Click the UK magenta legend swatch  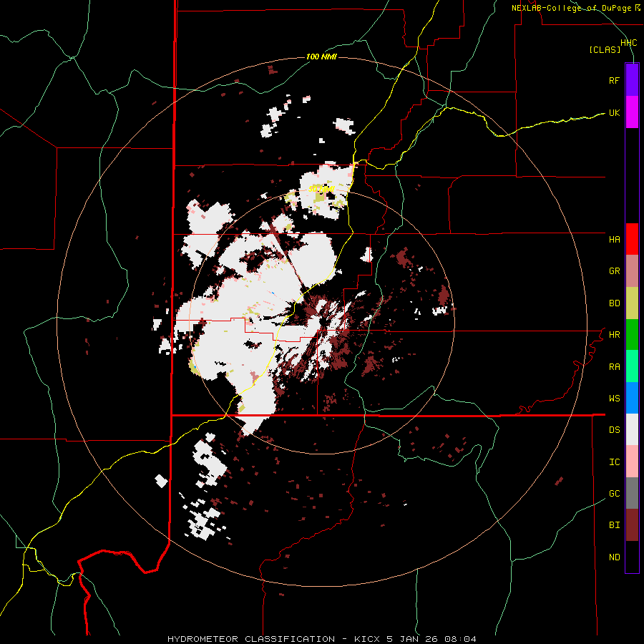632,112
